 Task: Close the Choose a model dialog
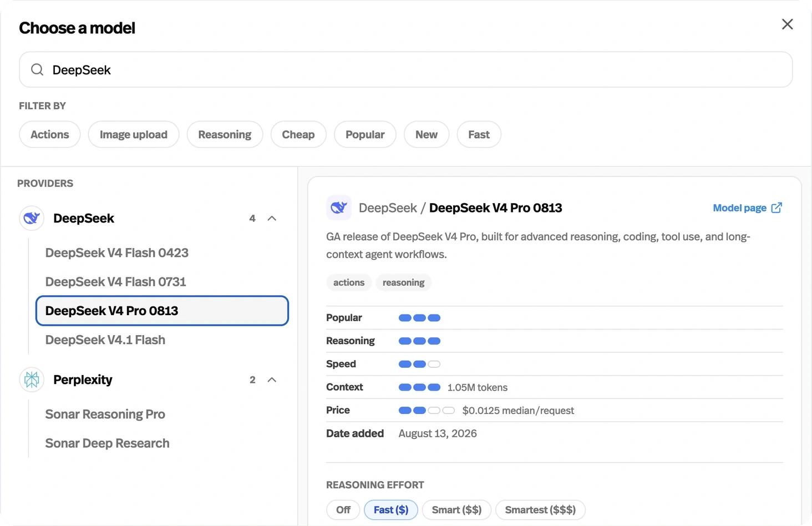click(x=787, y=24)
